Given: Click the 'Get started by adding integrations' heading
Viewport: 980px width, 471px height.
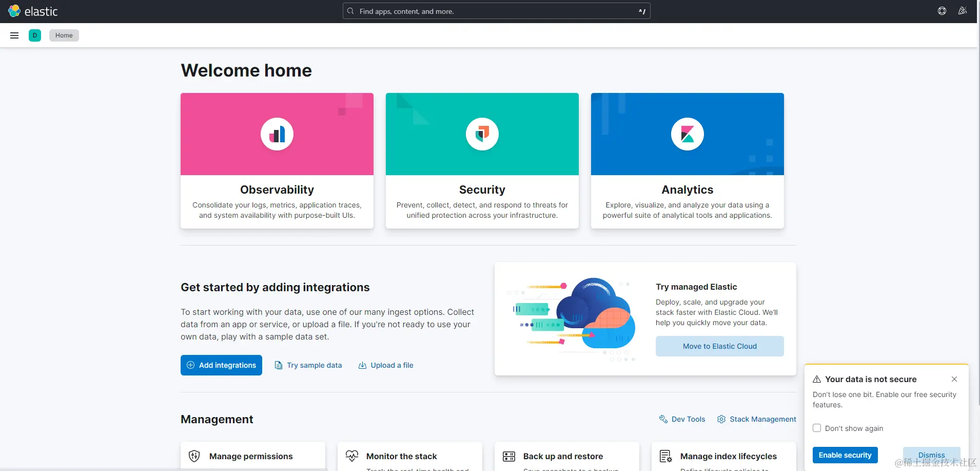Looking at the screenshot, I should [275, 287].
